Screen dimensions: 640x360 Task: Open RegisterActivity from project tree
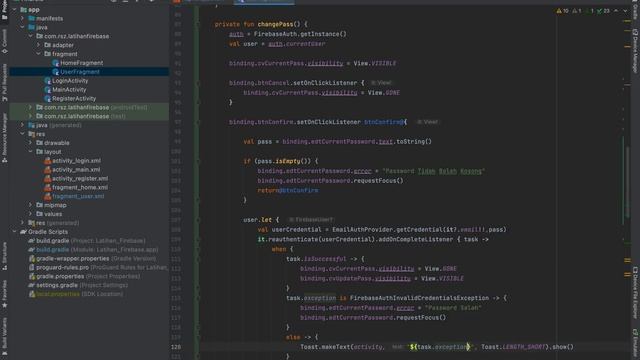click(74, 98)
